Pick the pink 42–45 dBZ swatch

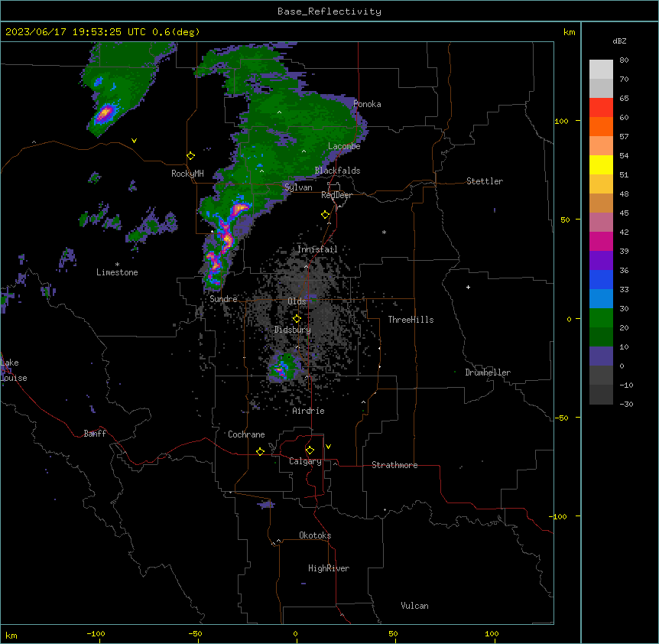(x=601, y=223)
